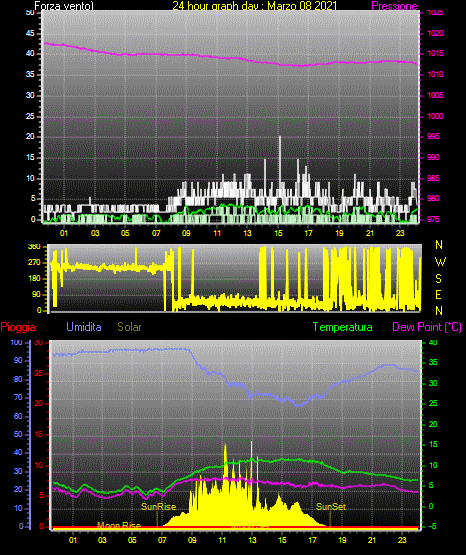Click the highest wind gust spike near 15

coord(280,137)
